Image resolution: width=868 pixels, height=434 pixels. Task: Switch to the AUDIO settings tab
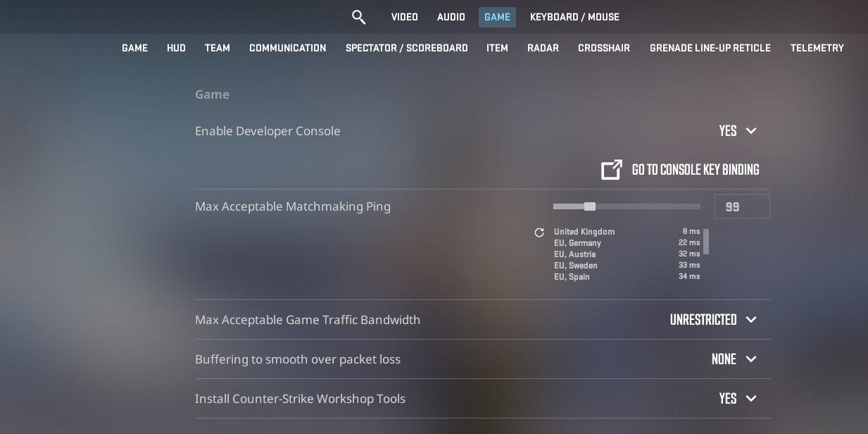click(x=451, y=17)
